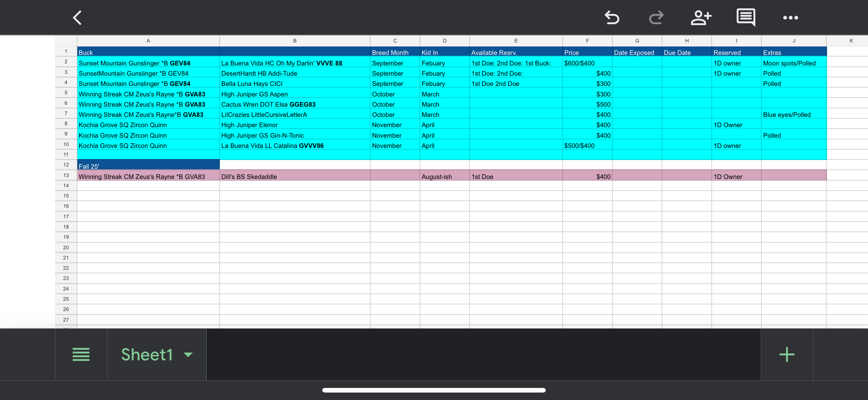This screenshot has height=400, width=868.
Task: Select 'Moon spots/Polled' cell
Action: [794, 62]
